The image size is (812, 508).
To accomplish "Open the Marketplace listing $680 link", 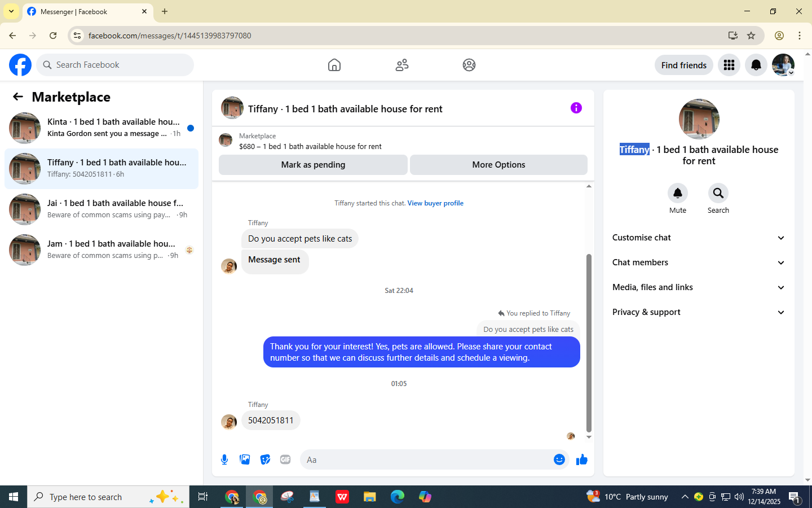I will 310,146.
